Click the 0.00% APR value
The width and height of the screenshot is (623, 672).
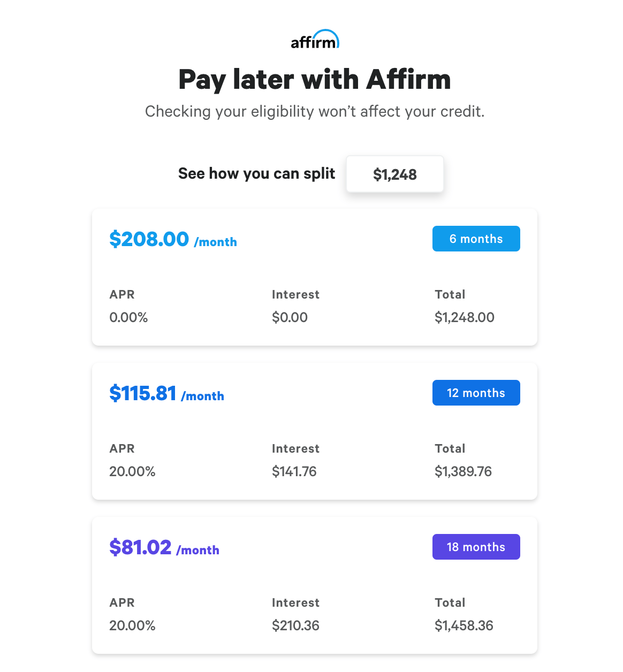[128, 317]
